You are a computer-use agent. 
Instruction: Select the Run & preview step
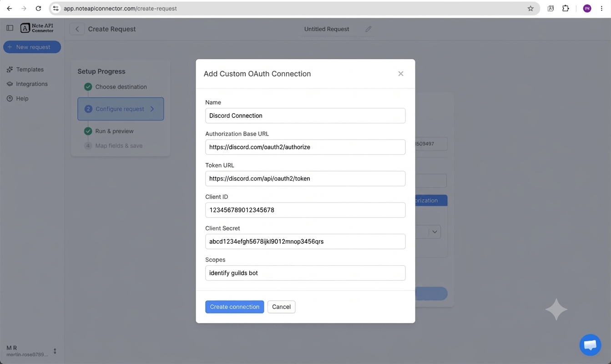point(114,131)
